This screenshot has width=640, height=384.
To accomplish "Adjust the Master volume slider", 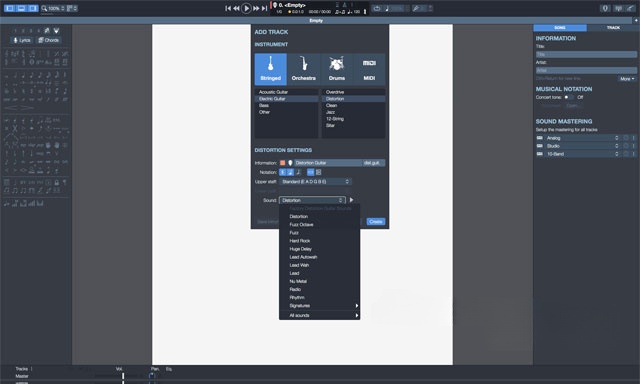I will pos(122,376).
